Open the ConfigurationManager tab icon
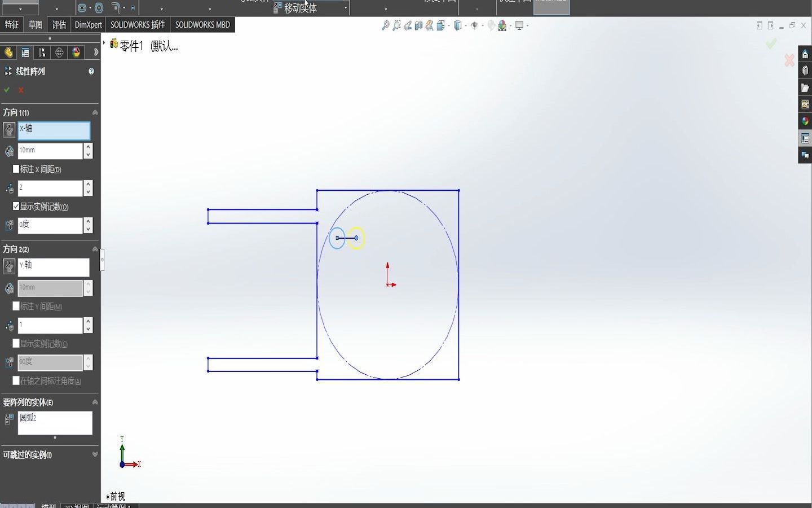The height and width of the screenshot is (508, 812). pos(42,52)
